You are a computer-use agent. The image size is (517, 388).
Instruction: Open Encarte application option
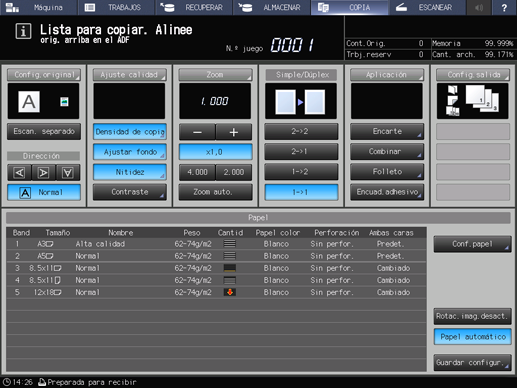tap(387, 132)
